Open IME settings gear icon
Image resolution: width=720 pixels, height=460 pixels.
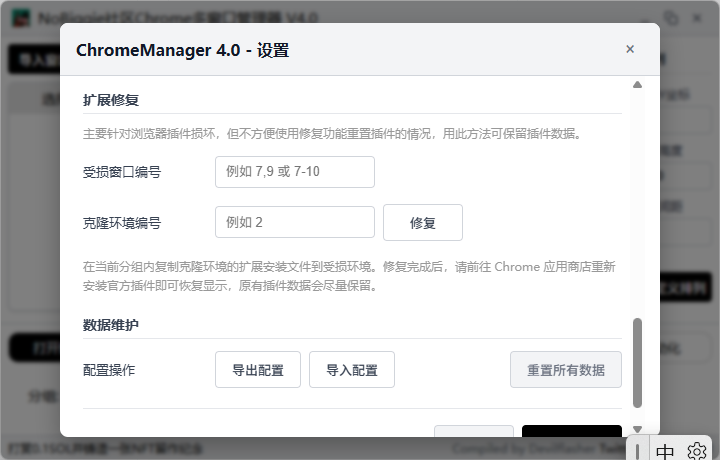697,451
